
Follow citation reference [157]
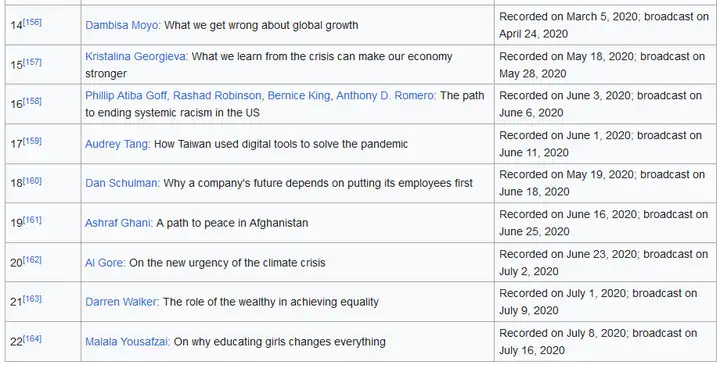pos(32,62)
